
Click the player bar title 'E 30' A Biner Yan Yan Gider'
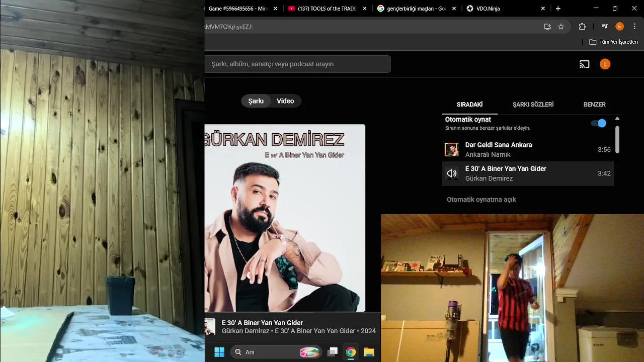262,323
